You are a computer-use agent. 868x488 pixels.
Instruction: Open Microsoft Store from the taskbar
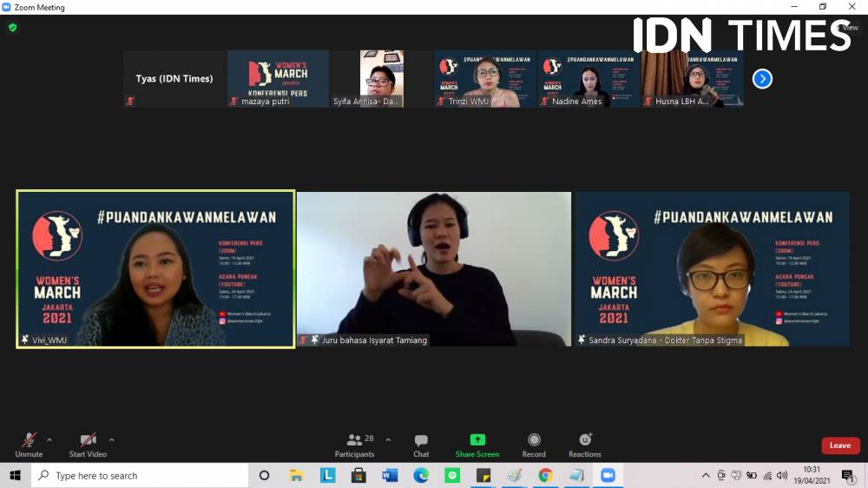point(358,476)
